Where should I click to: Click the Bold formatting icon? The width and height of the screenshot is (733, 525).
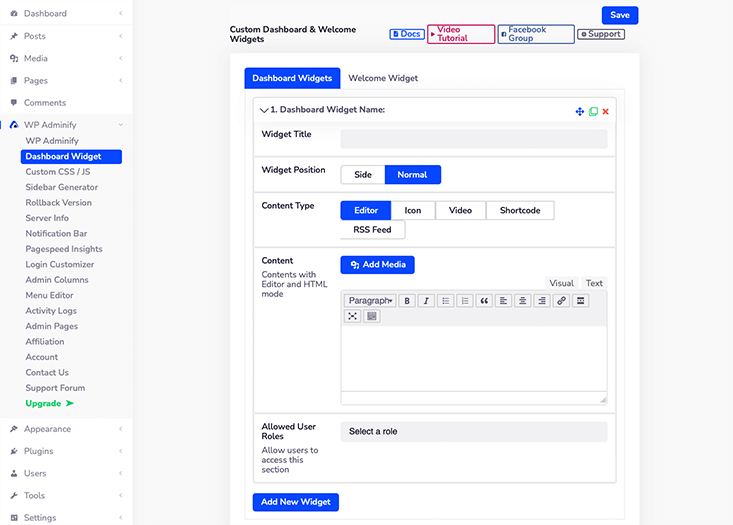click(407, 300)
